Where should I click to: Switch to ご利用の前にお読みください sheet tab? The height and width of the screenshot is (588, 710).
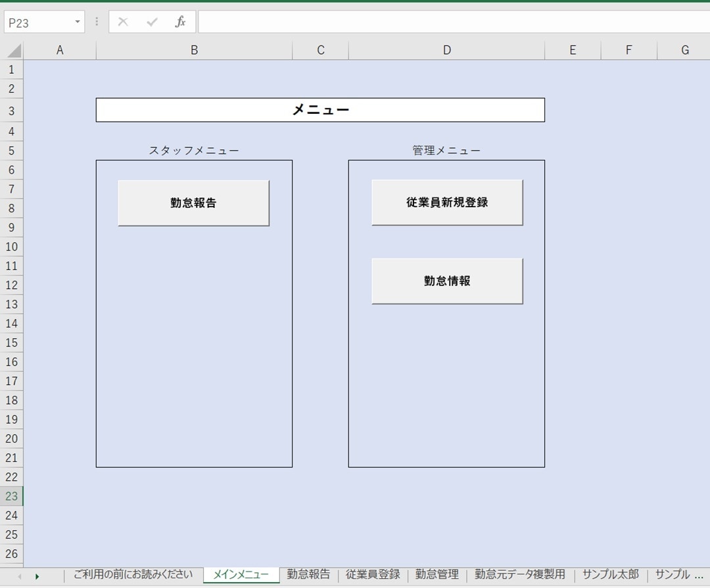[133, 575]
